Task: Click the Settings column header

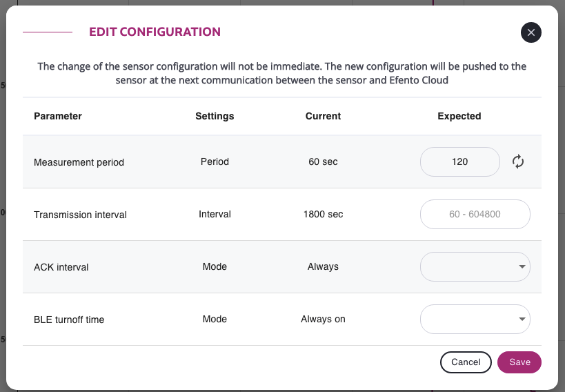Action: click(x=215, y=116)
